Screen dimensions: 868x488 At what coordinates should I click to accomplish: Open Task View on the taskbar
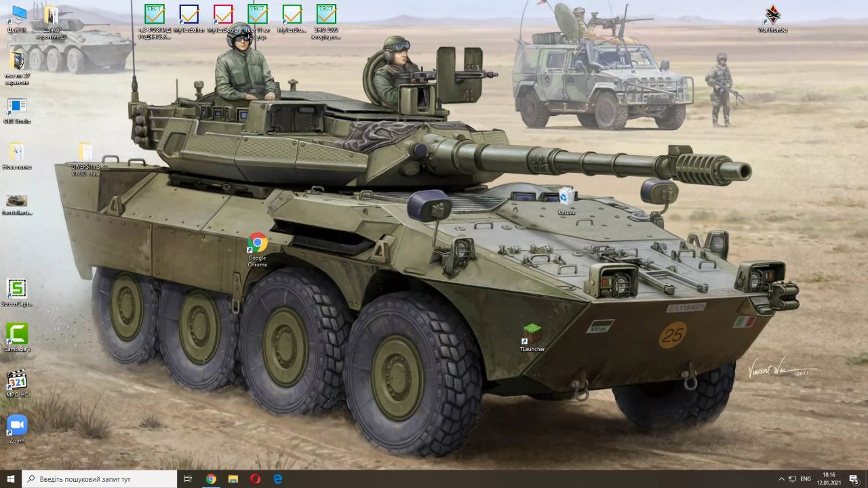click(189, 479)
